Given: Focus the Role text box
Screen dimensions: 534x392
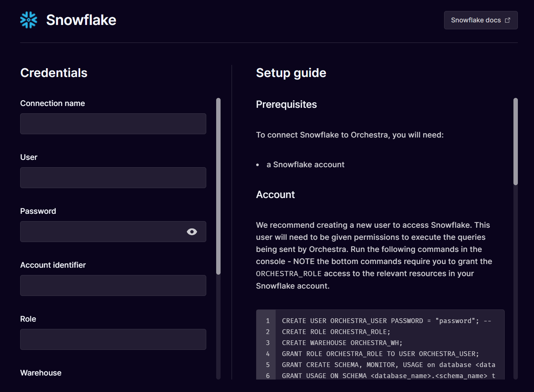Looking at the screenshot, I should [113, 339].
